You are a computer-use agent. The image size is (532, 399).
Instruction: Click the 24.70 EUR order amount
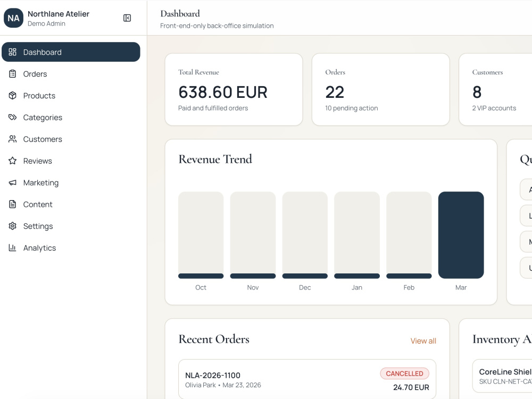tap(411, 387)
